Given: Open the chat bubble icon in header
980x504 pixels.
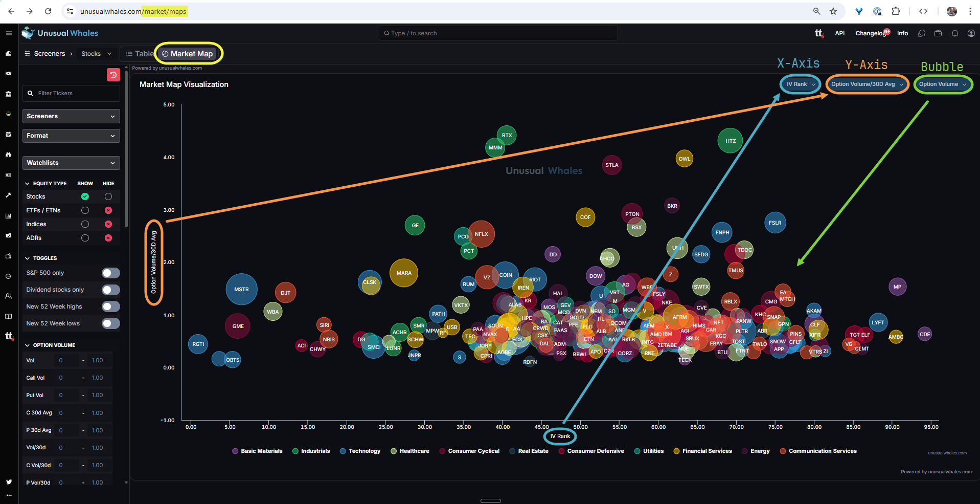Looking at the screenshot, I should (922, 33).
